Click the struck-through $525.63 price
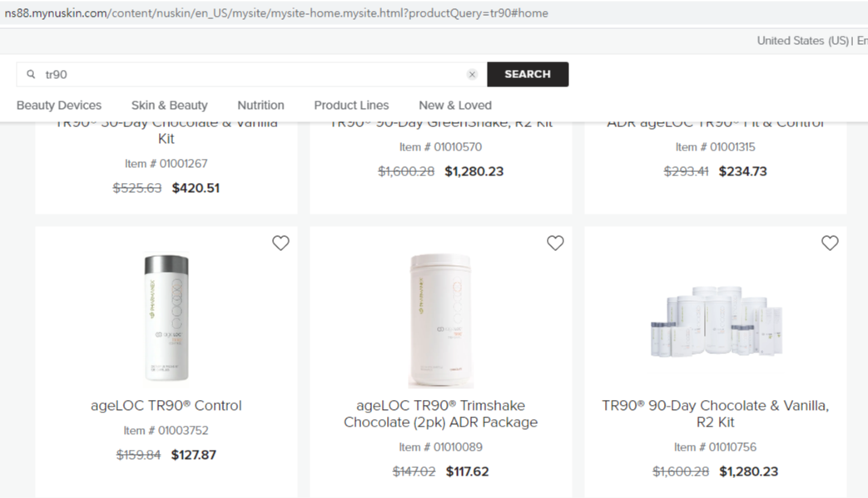 tap(137, 188)
